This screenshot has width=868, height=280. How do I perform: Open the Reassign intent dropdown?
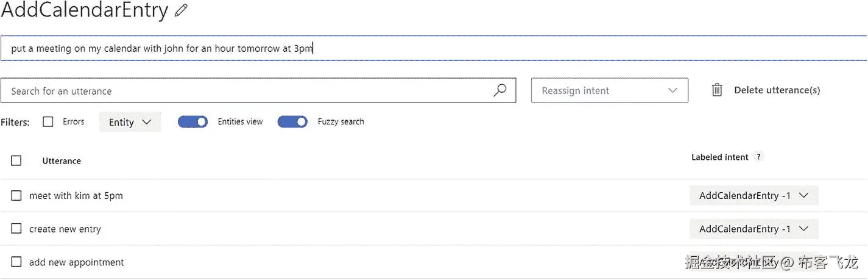pyautogui.click(x=609, y=90)
